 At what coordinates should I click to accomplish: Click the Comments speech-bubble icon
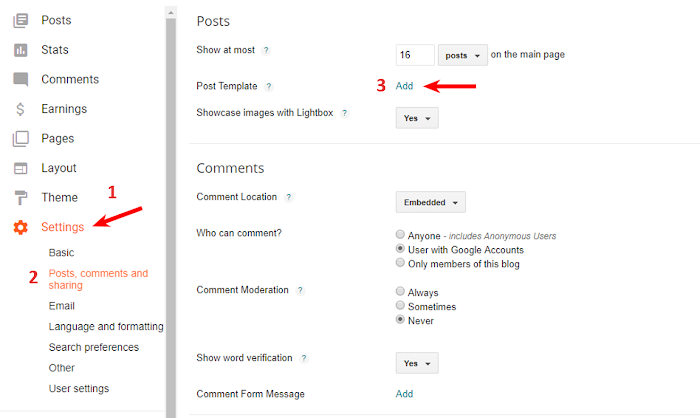pos(20,80)
